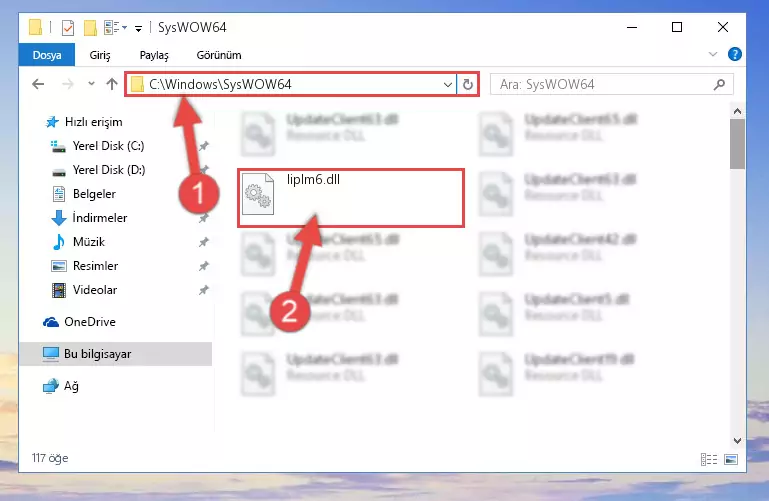The image size is (769, 501).
Task: Minimize the SysWOW64 window
Action: coord(632,27)
